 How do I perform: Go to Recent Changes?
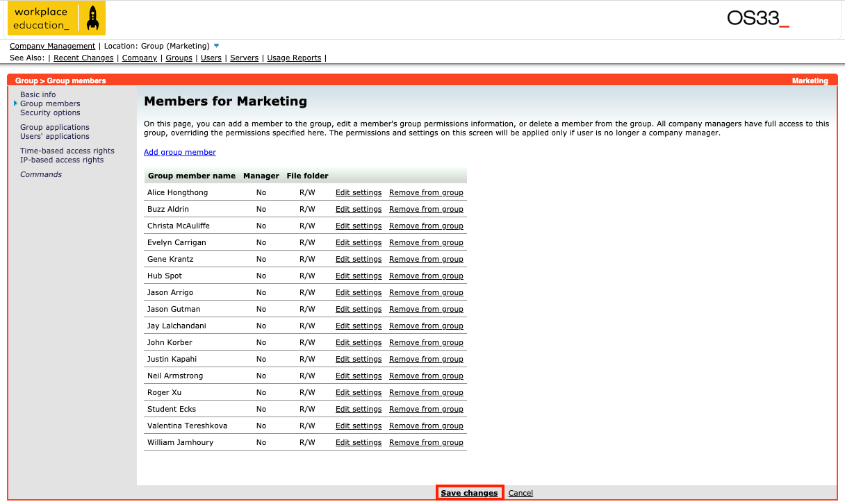(83, 58)
